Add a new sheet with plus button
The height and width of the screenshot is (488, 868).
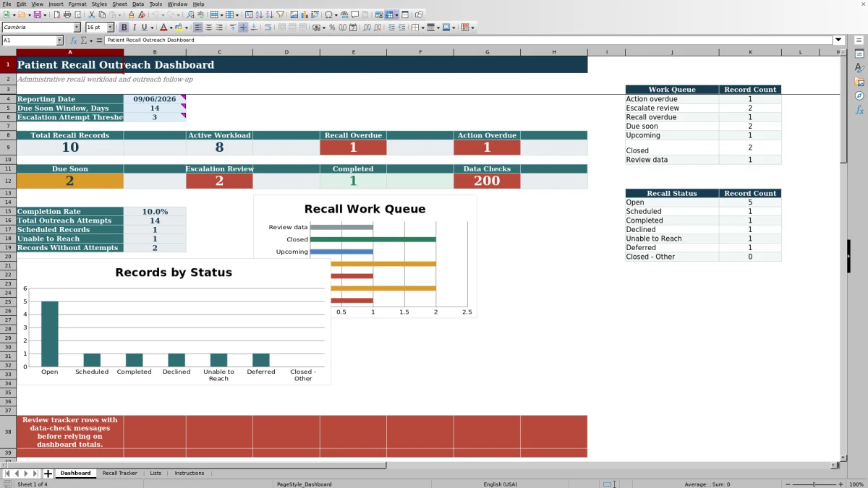48,474
